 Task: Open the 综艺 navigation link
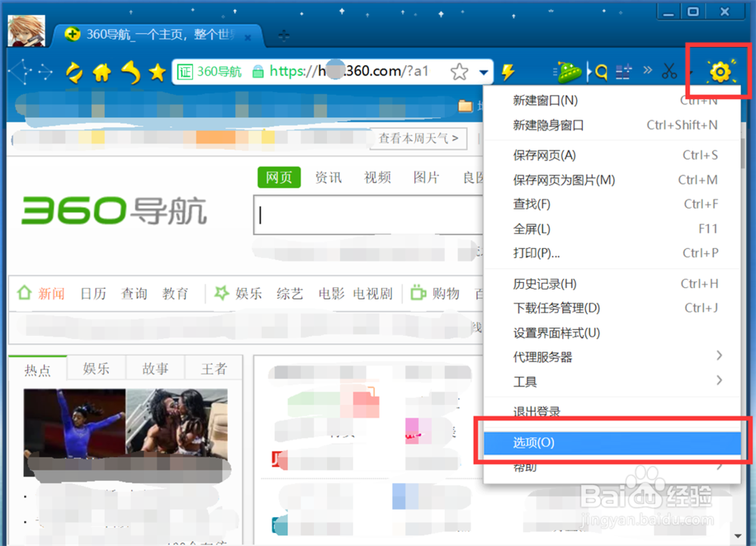290,293
